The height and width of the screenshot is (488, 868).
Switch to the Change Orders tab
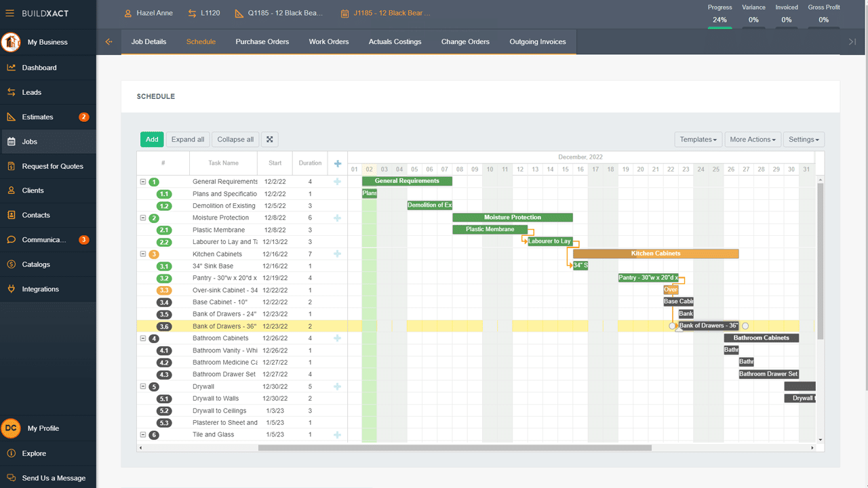click(465, 42)
